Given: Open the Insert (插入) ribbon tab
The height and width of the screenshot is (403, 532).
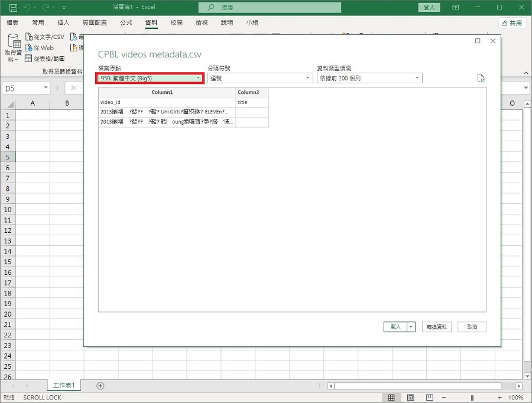Looking at the screenshot, I should 63,22.
